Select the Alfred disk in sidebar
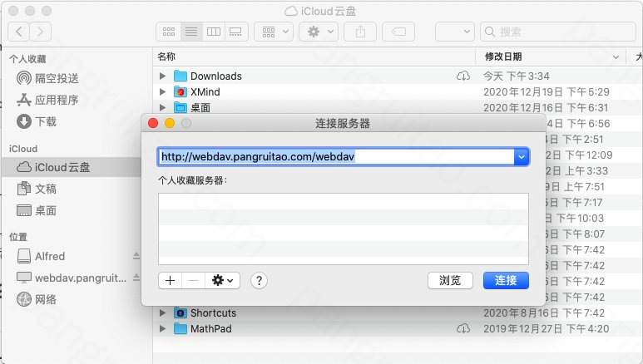This screenshot has height=364, width=643. click(41, 256)
